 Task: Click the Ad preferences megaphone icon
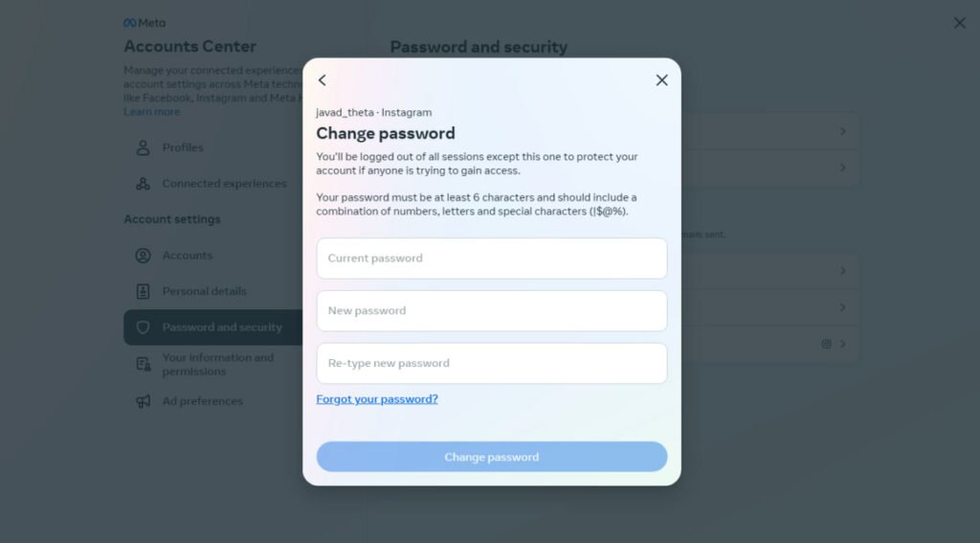(144, 401)
